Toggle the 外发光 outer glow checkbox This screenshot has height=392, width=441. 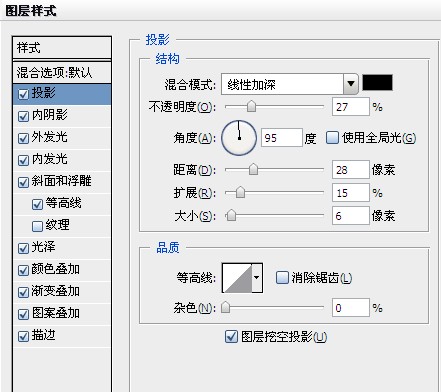23,139
